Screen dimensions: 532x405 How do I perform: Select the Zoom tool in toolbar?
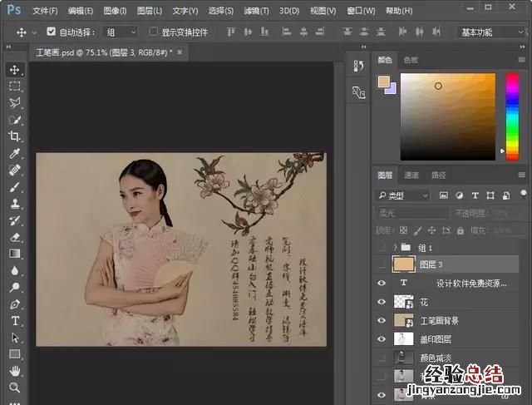tap(15, 388)
